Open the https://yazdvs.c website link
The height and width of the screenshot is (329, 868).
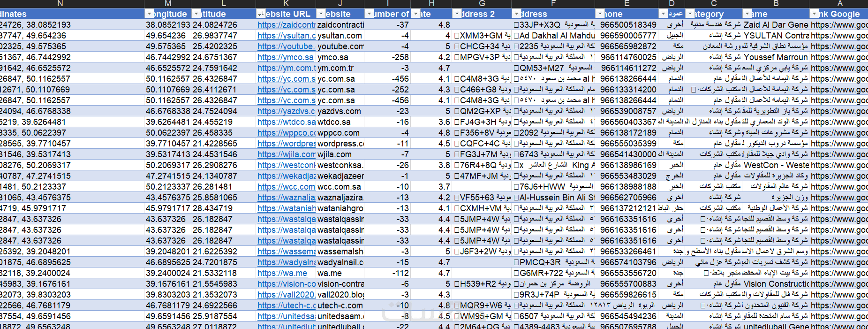click(x=286, y=111)
